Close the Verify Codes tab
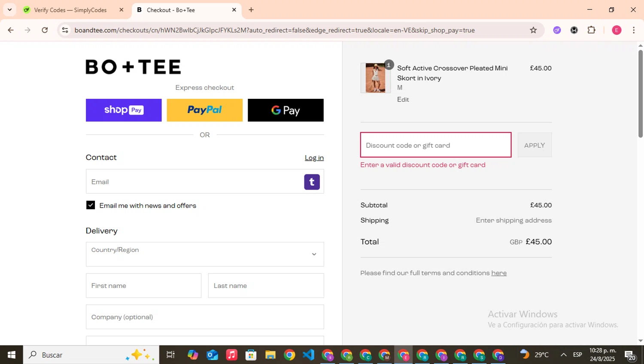The image size is (644, 364). coord(121,10)
